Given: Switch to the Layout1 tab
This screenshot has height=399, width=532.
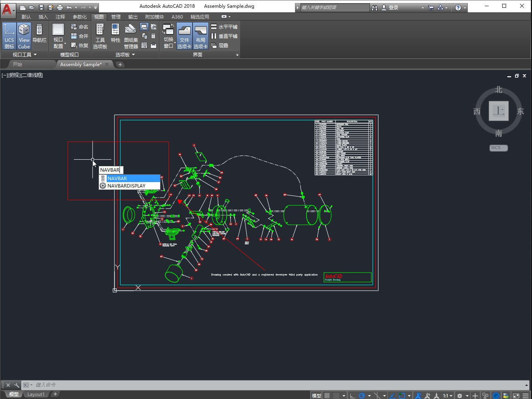Looking at the screenshot, I should 36,394.
